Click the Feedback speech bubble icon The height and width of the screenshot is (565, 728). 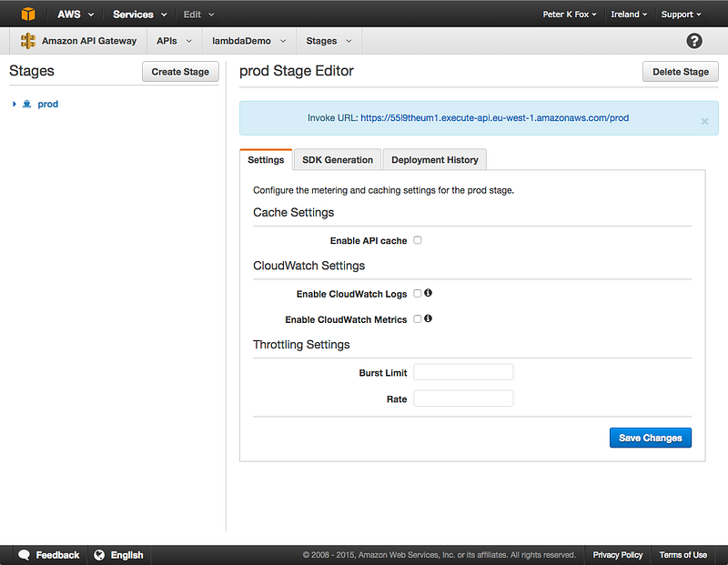pyautogui.click(x=25, y=555)
